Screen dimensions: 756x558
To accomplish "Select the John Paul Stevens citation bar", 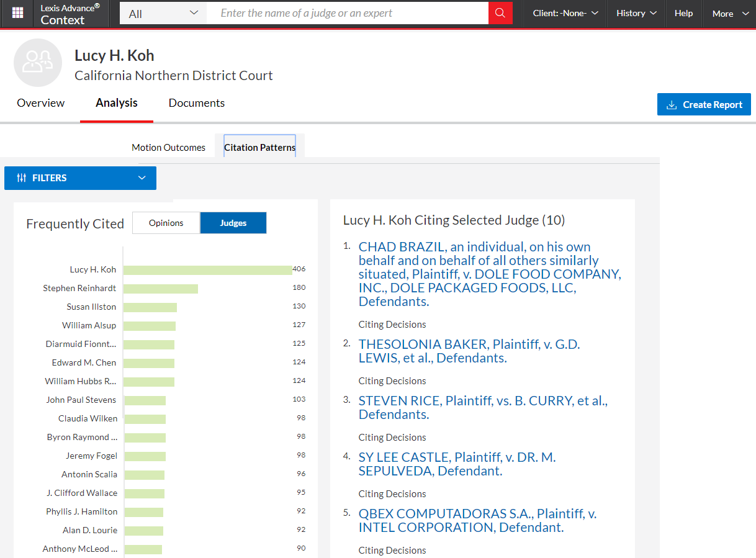I will (145, 400).
